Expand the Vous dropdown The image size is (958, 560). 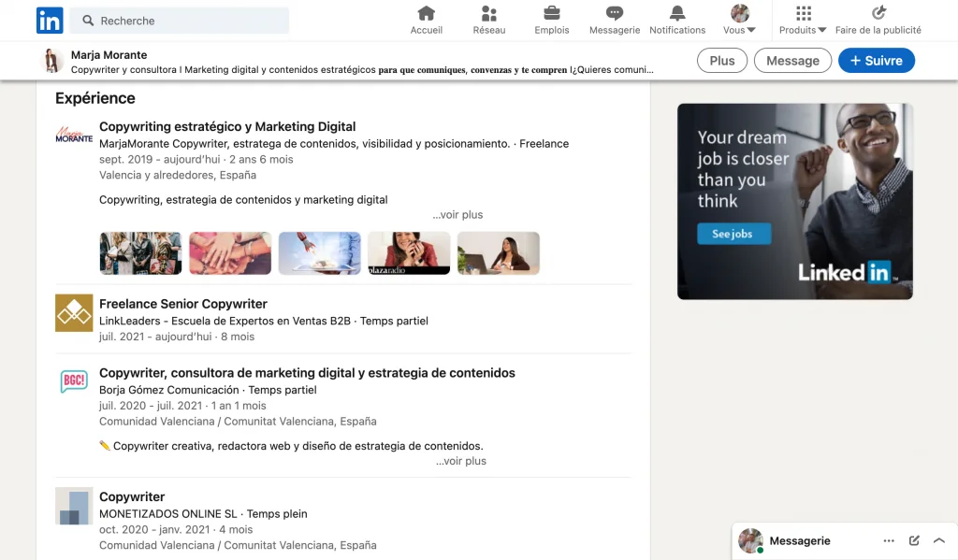[738, 29]
